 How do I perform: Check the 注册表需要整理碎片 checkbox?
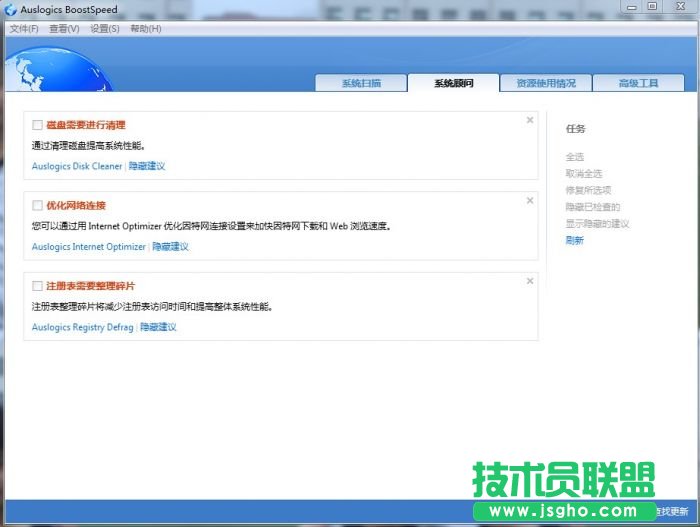tap(38, 286)
